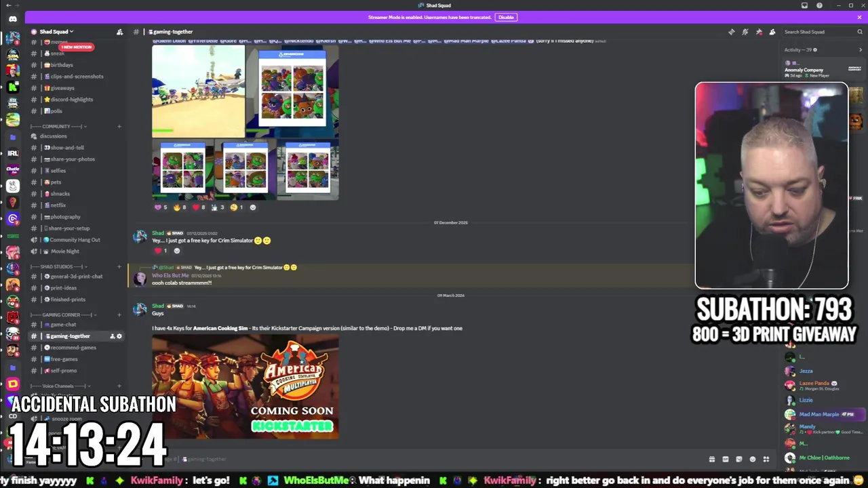
Task: Create invite for gaming-together channel
Action: tap(113, 336)
